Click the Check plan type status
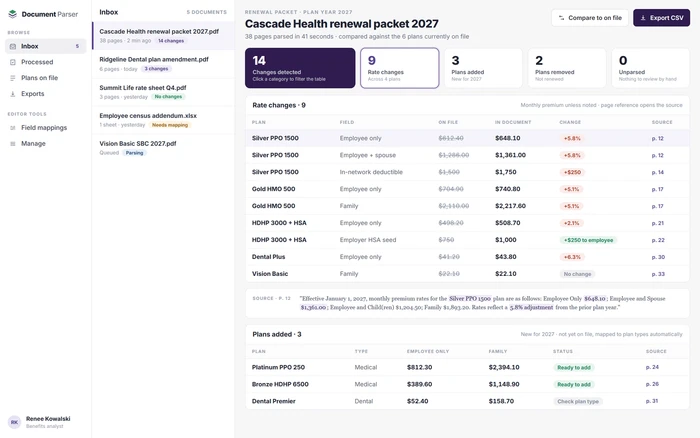This screenshot has height=438, width=700. click(578, 401)
